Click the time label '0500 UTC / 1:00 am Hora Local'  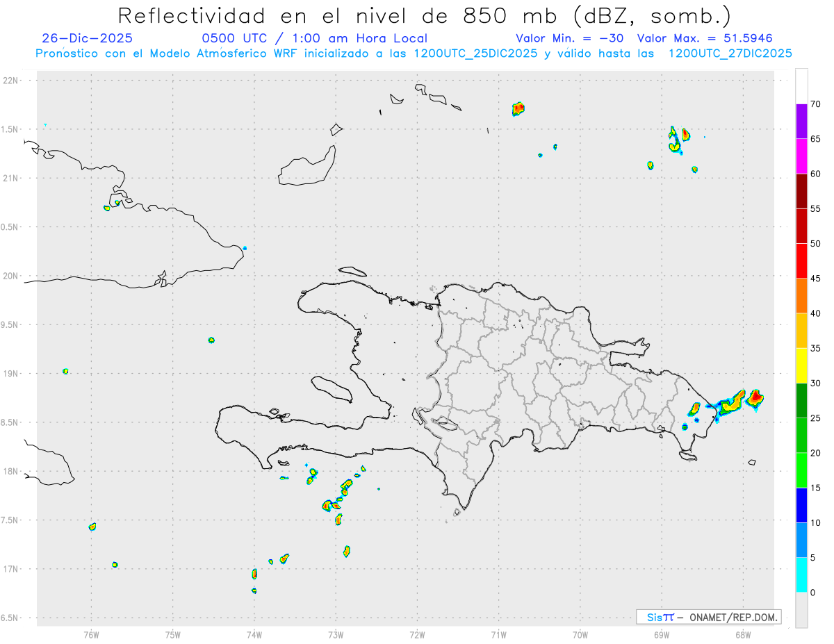tap(314, 38)
